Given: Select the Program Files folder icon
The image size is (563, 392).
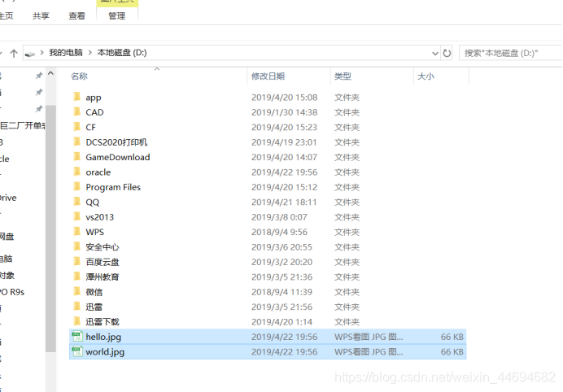Looking at the screenshot, I should tap(76, 187).
